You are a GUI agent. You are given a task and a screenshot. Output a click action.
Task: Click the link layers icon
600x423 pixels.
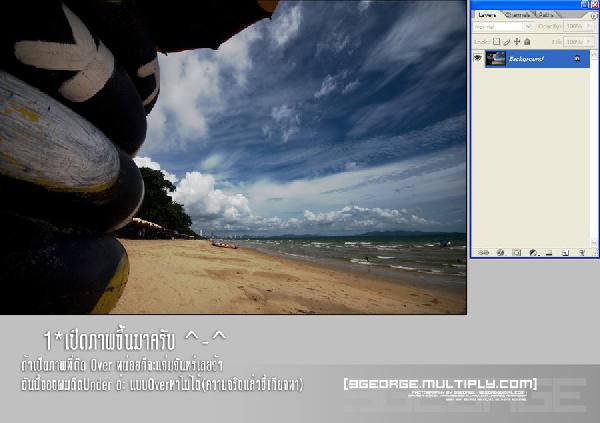[483, 253]
